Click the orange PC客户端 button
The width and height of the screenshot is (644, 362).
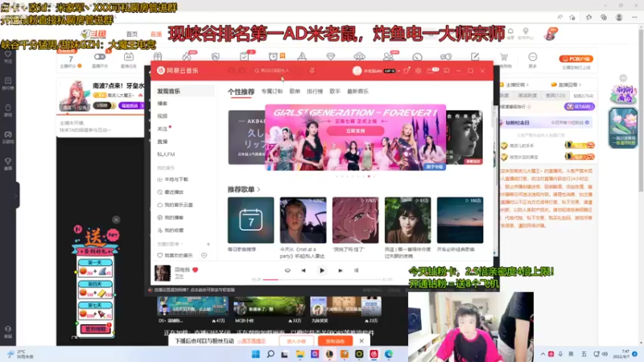[x=576, y=59]
